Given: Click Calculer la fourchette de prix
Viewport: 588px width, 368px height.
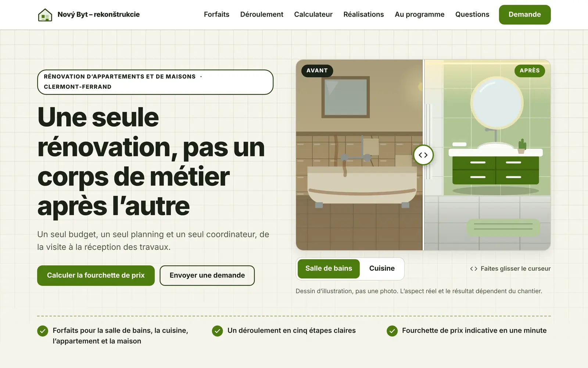Looking at the screenshot, I should [x=96, y=275].
